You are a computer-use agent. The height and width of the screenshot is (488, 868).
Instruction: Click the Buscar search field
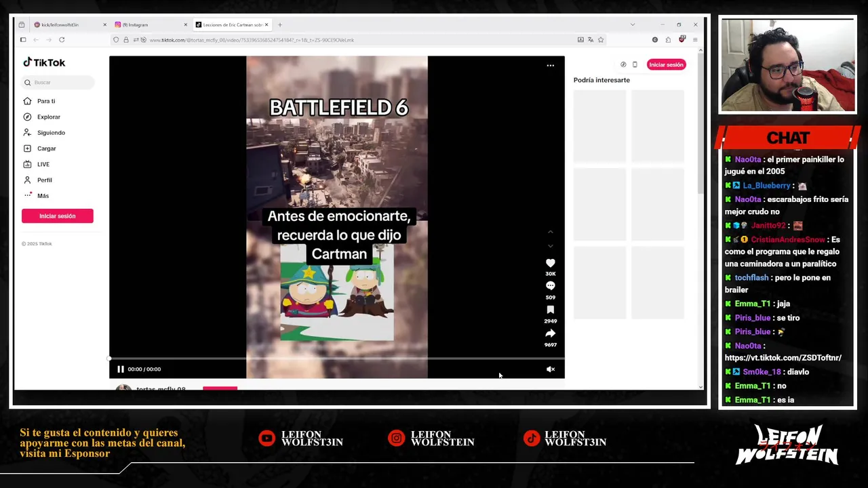click(58, 83)
